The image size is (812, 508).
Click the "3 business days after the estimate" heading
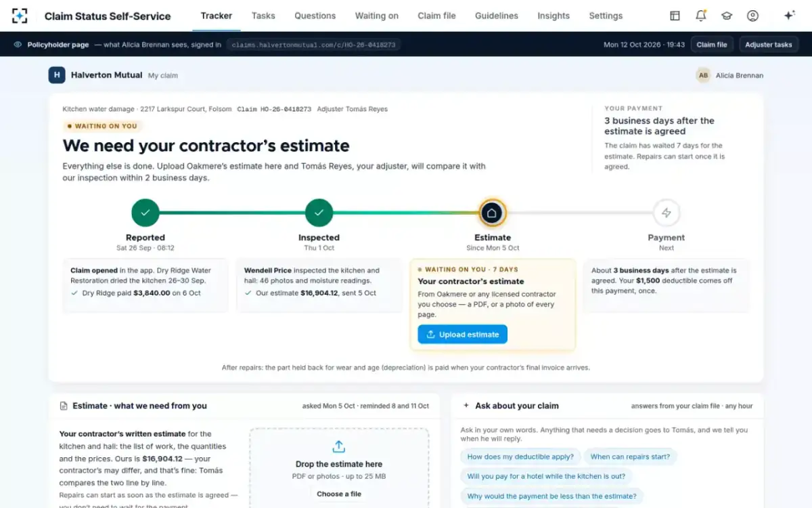coord(659,126)
